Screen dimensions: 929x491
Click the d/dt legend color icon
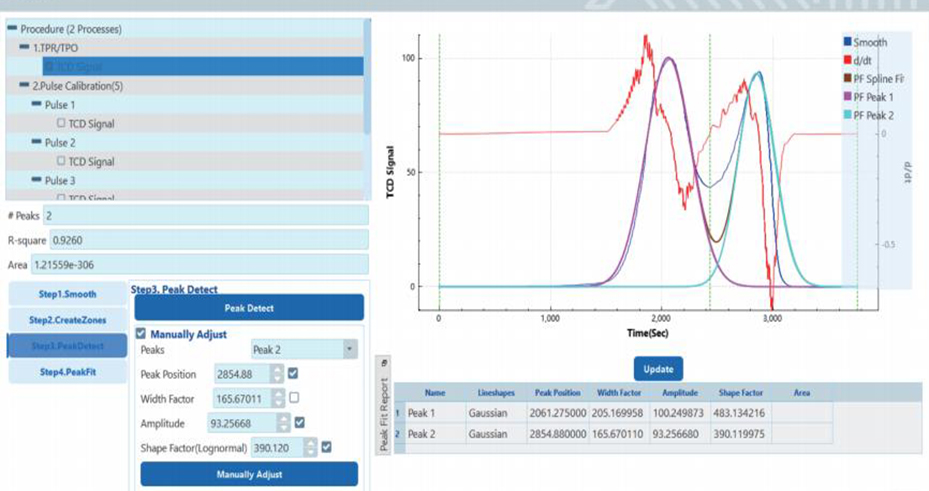848,60
